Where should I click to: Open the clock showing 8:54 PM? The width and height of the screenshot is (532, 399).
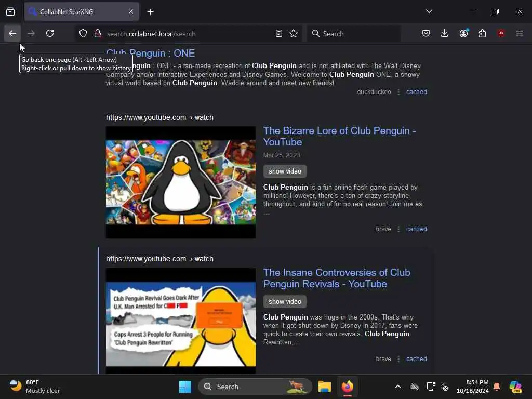click(x=473, y=387)
